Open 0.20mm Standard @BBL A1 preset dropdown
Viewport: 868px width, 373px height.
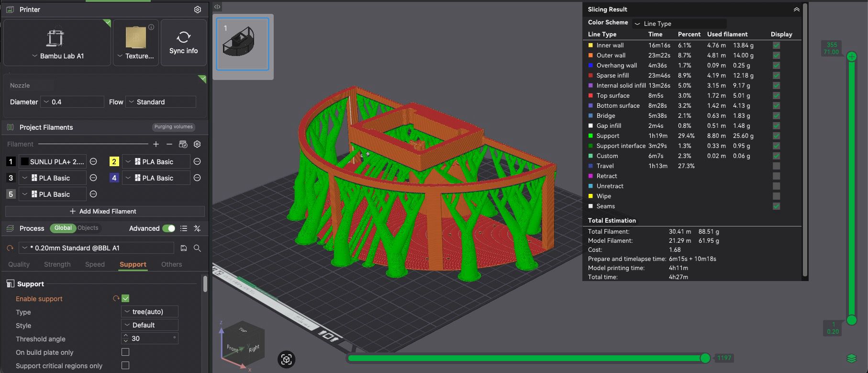pyautogui.click(x=97, y=248)
